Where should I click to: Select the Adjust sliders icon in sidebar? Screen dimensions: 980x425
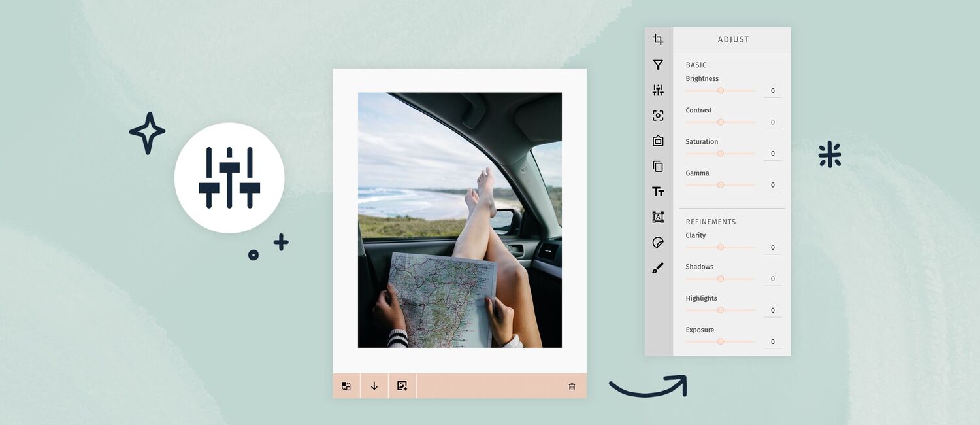tap(658, 90)
